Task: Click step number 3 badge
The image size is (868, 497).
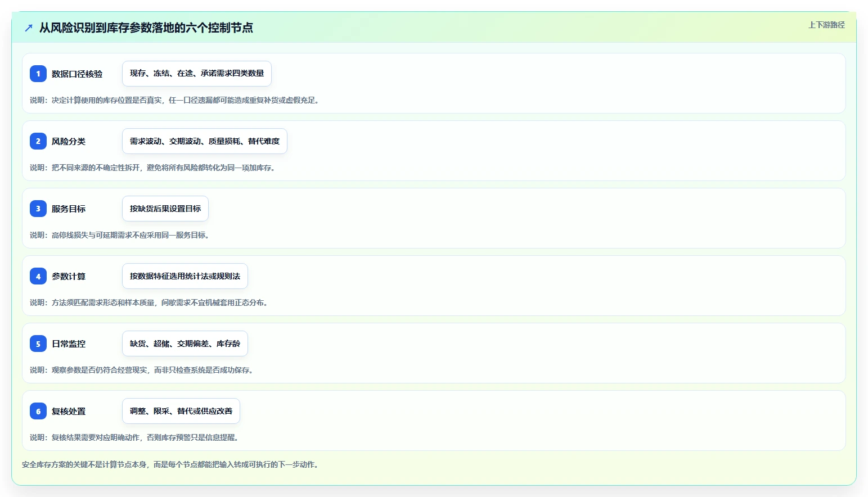Action: (38, 209)
